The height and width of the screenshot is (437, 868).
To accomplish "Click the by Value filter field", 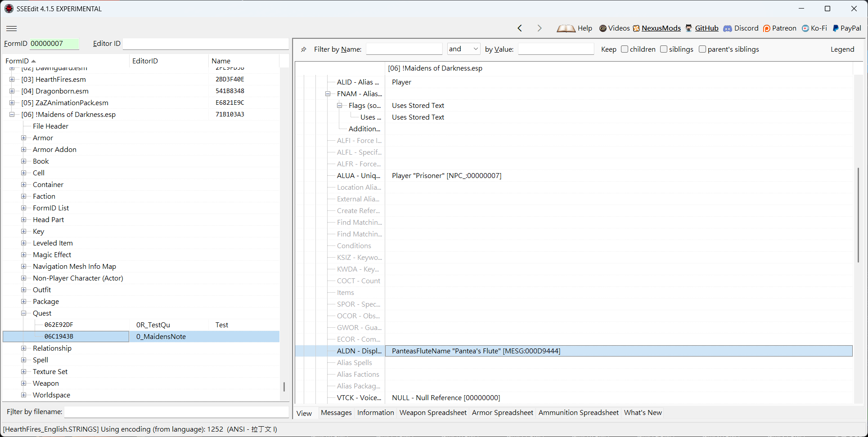I will click(x=556, y=49).
